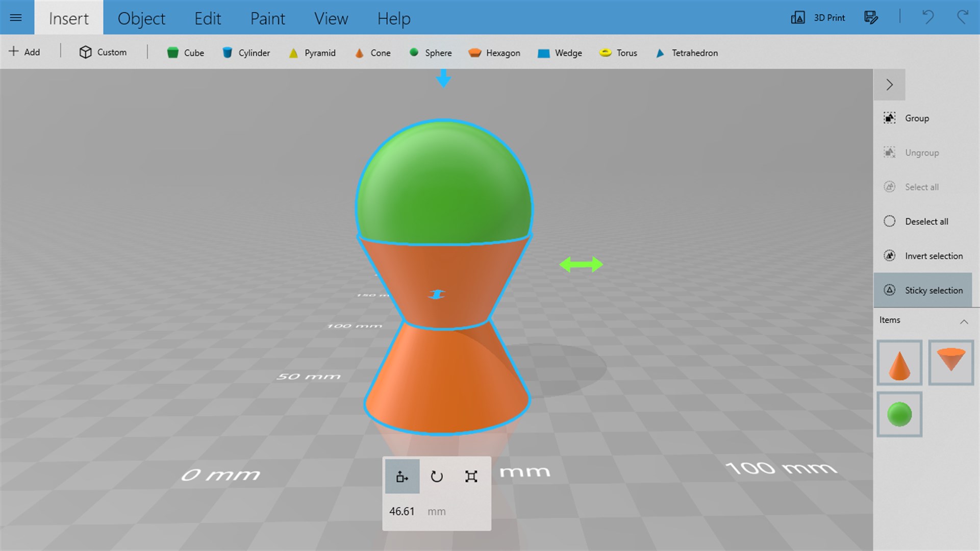Click Invert selection
The height and width of the screenshot is (551, 980).
tap(932, 256)
